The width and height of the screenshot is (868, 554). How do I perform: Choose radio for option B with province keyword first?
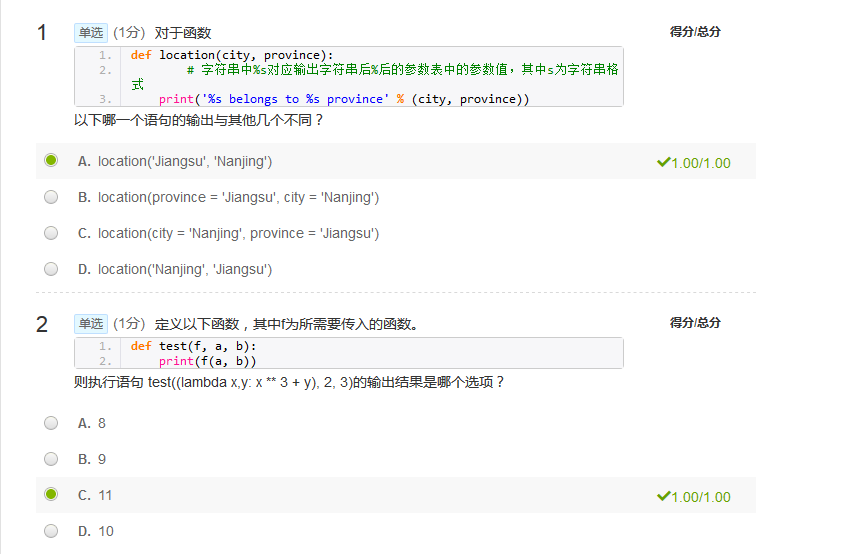click(x=51, y=197)
